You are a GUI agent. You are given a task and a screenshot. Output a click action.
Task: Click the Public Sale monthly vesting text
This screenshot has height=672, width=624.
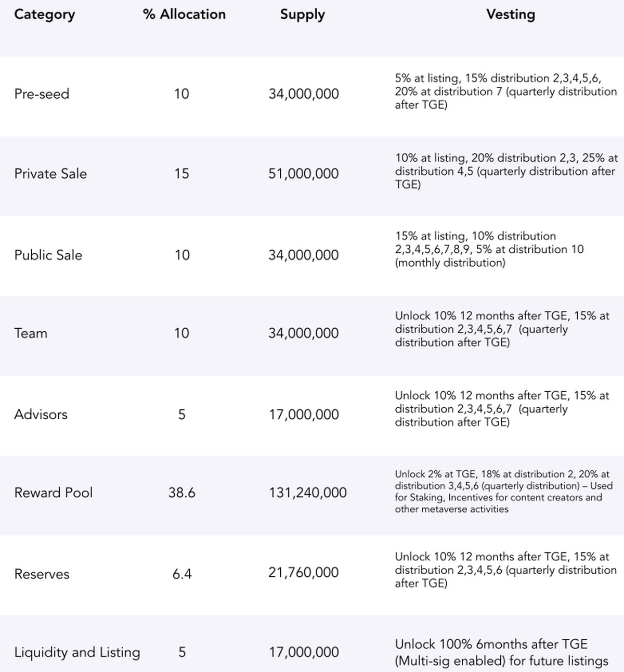click(489, 250)
